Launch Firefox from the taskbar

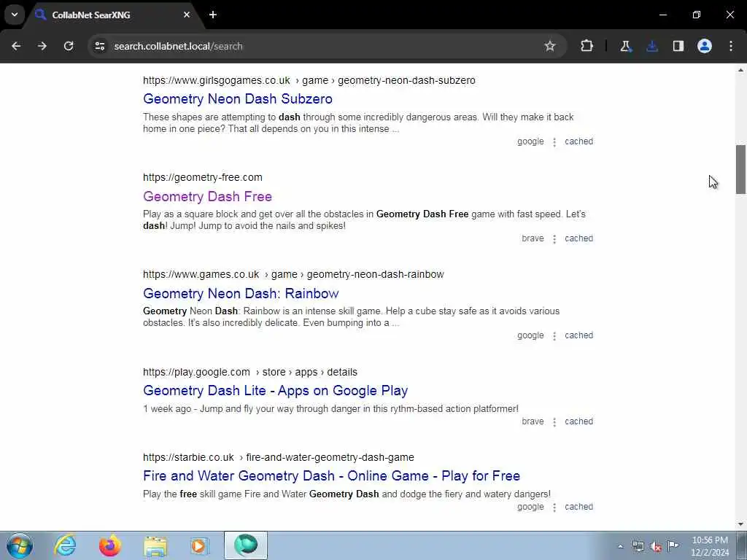point(110,545)
